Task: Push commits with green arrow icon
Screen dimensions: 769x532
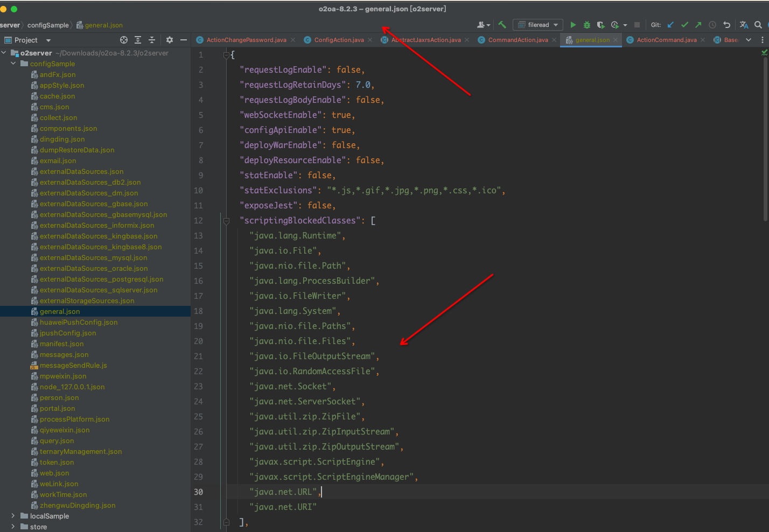Action: coord(698,25)
